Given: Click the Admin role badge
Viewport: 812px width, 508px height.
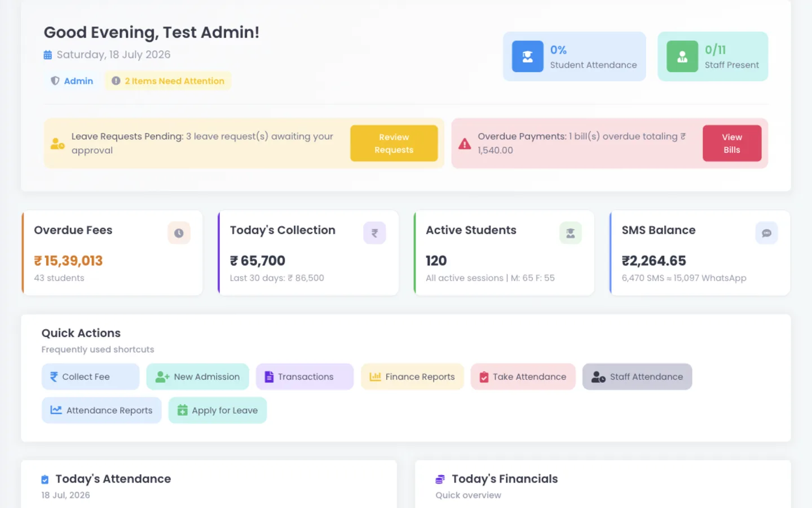Looking at the screenshot, I should pos(72,81).
